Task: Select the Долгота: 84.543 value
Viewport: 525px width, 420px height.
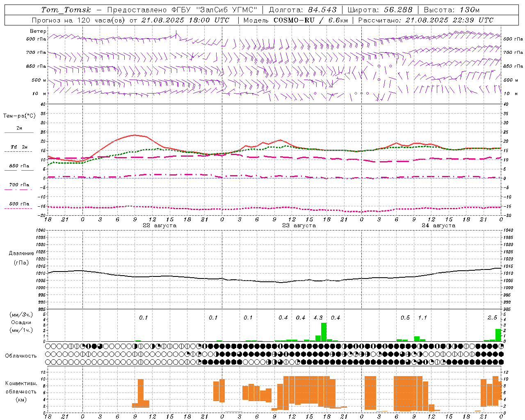Action: click(x=303, y=10)
